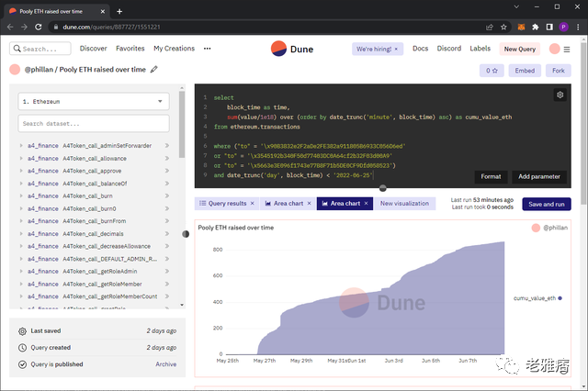588x391 pixels.
Task: Toggle the browser side panel icon
Action: 549,27
